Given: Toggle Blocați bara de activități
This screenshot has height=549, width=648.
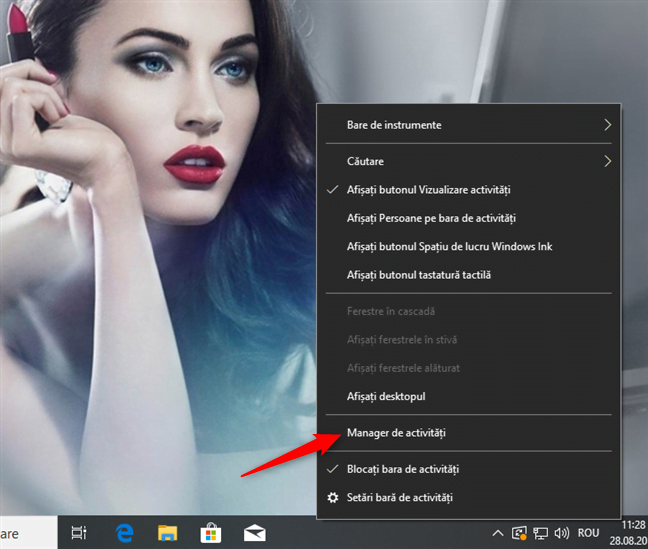Looking at the screenshot, I should pos(403,468).
